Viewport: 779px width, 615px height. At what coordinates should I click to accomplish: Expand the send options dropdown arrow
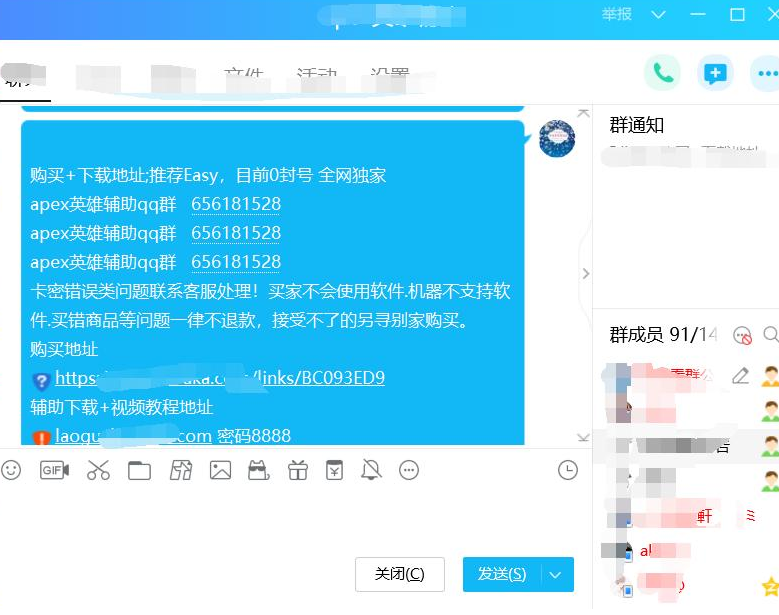click(x=555, y=575)
